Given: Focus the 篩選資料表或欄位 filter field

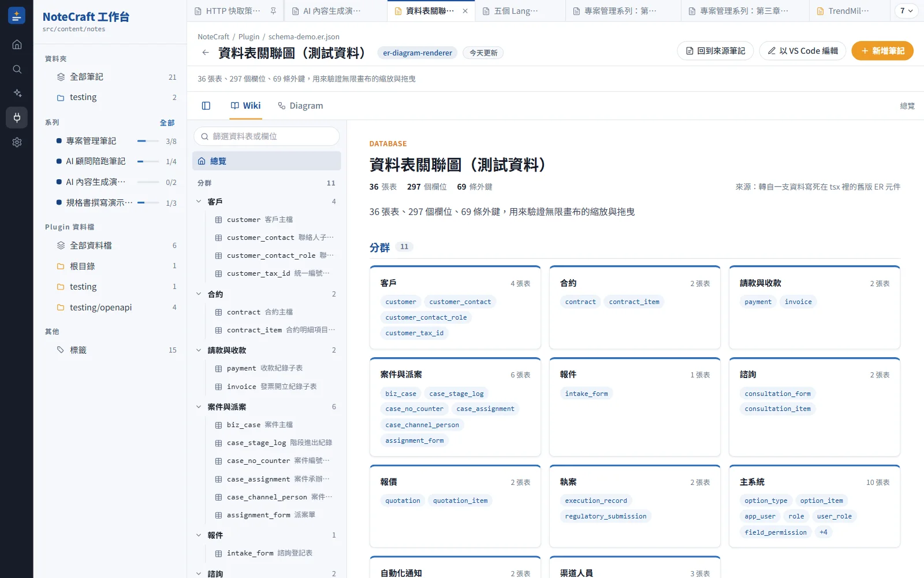Looking at the screenshot, I should [x=266, y=136].
